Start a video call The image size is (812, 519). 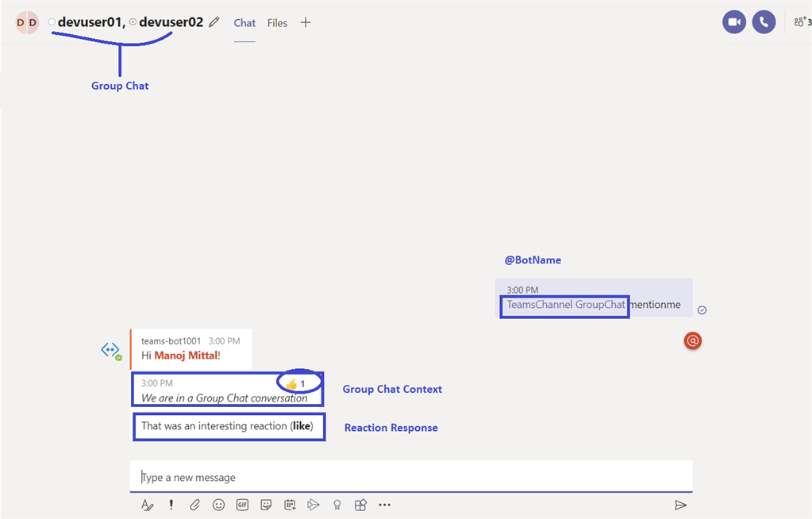733,21
